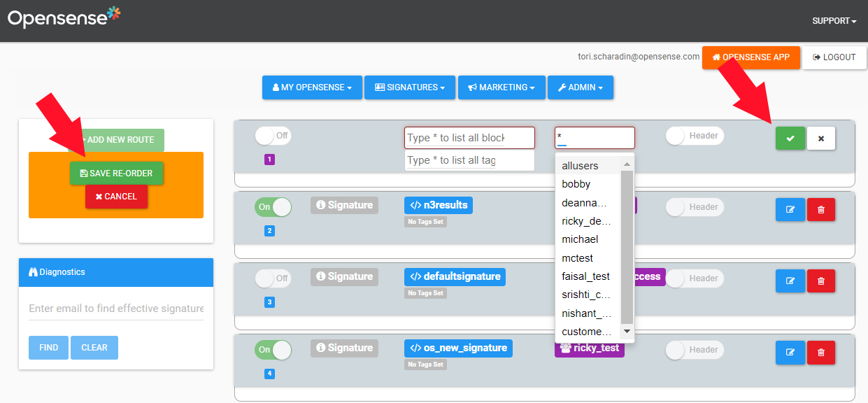Image resolution: width=868 pixels, height=403 pixels.
Task: Toggle the Header switch on route 1
Action: tap(695, 136)
